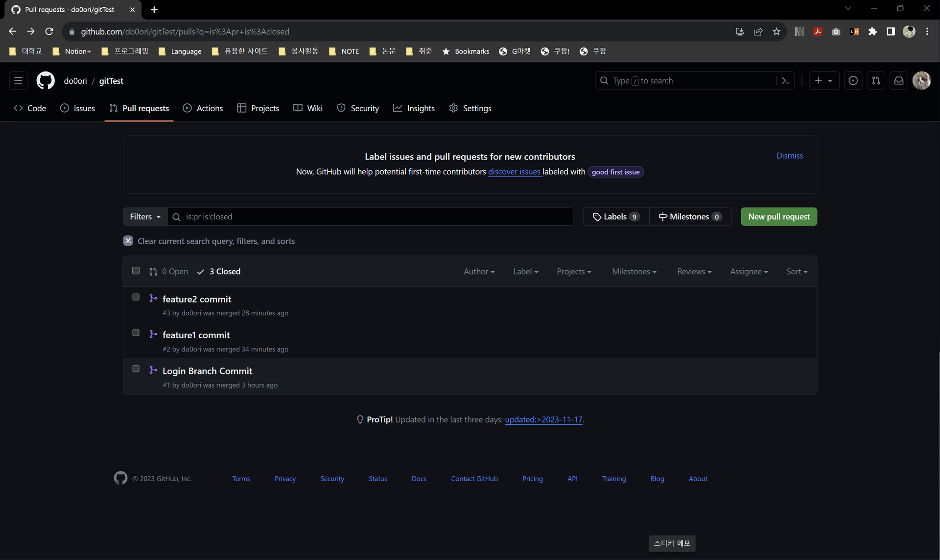Switch to the Settings tab
The height and width of the screenshot is (560, 940).
pyautogui.click(x=470, y=108)
